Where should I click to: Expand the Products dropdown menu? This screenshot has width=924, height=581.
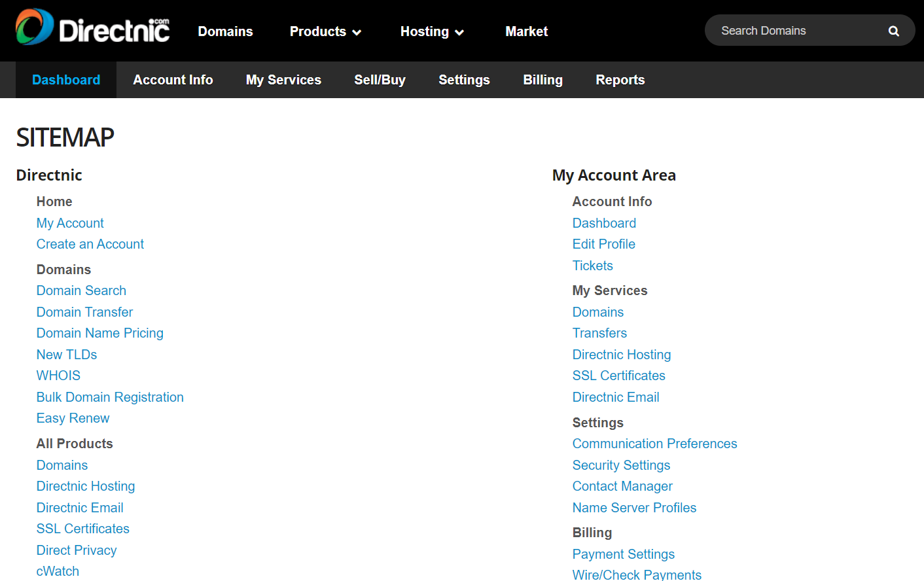(x=325, y=31)
